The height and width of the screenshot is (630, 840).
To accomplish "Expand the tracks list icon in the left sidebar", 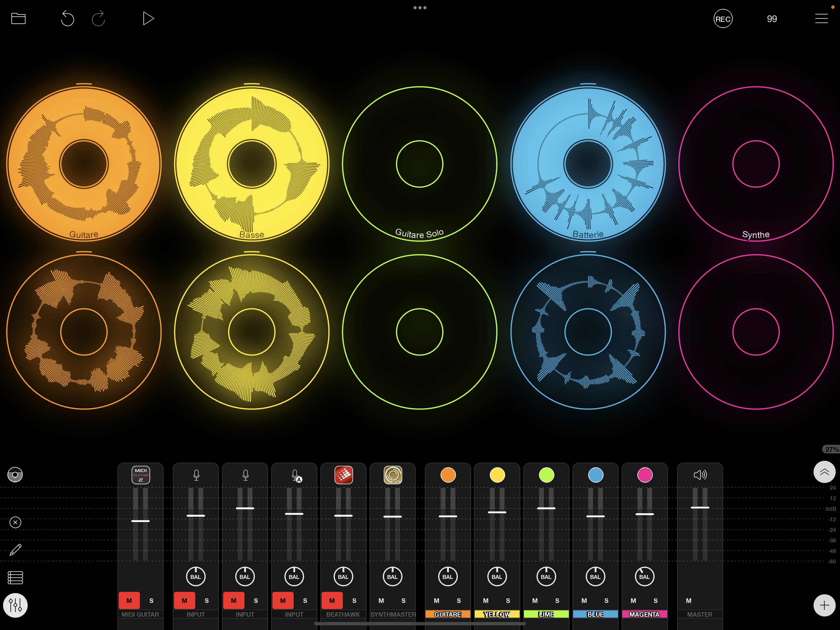I will click(x=15, y=578).
